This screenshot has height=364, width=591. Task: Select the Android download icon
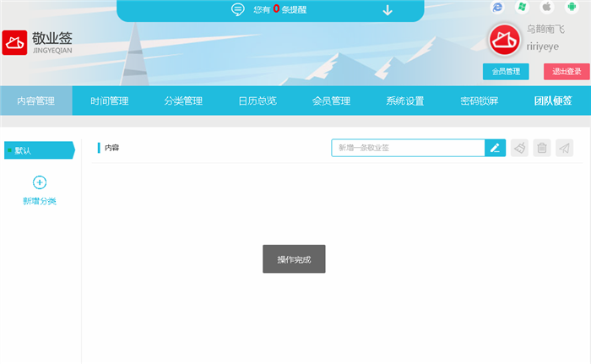(x=572, y=7)
